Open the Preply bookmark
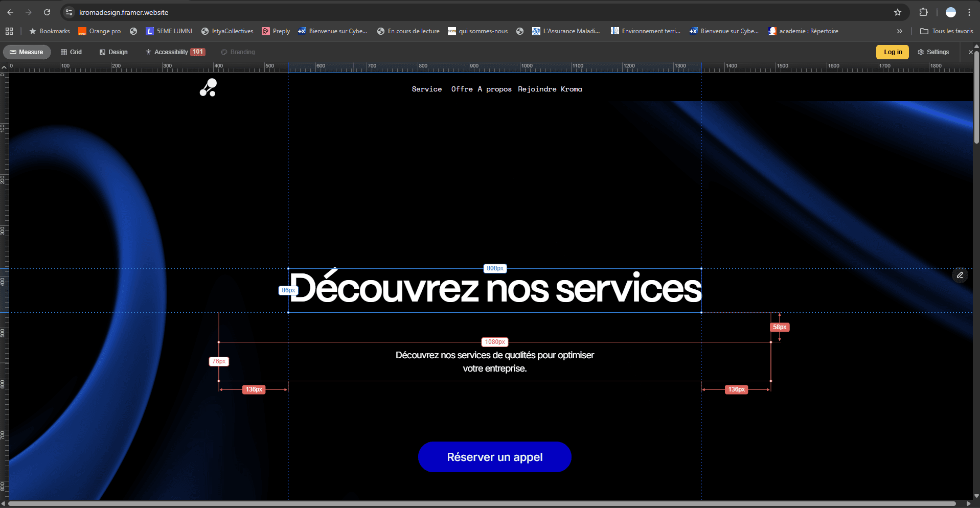 [x=276, y=31]
